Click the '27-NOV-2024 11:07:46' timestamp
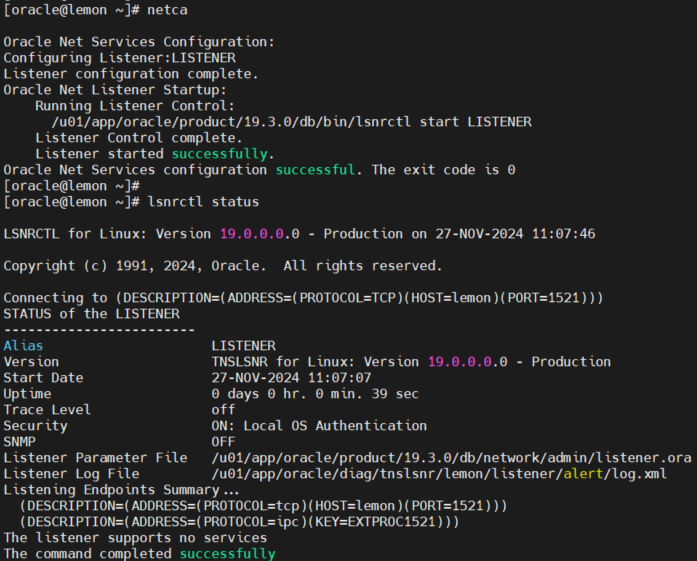Screen dimensions: 697x561 pyautogui.click(x=515, y=234)
